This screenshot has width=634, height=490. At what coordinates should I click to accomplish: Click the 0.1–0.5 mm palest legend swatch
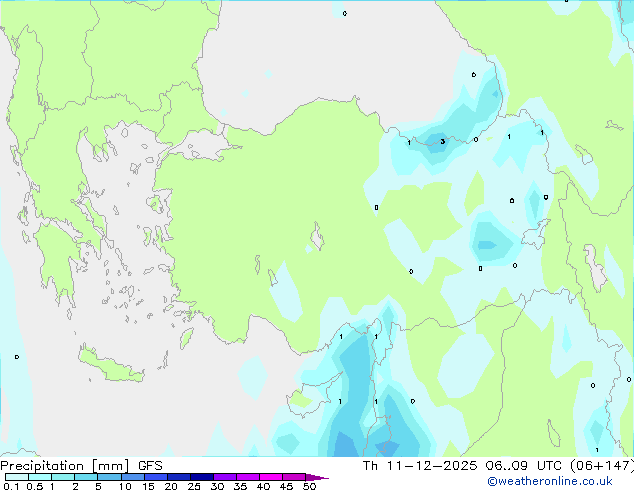tap(17, 477)
